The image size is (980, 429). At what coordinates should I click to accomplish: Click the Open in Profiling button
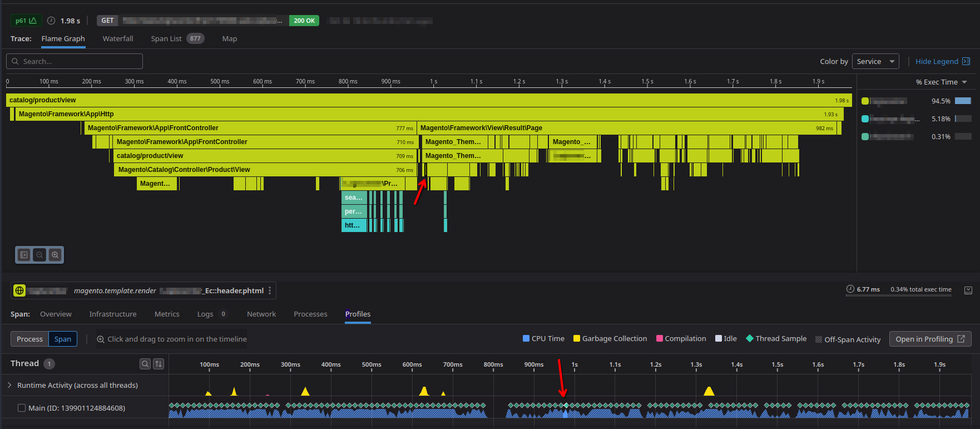[x=929, y=339]
